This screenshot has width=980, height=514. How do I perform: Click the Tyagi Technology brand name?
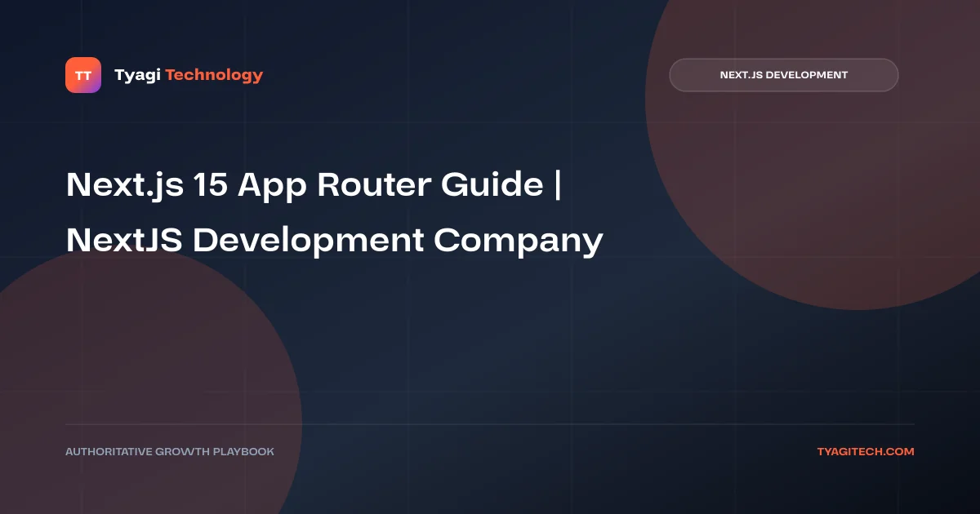click(x=189, y=75)
